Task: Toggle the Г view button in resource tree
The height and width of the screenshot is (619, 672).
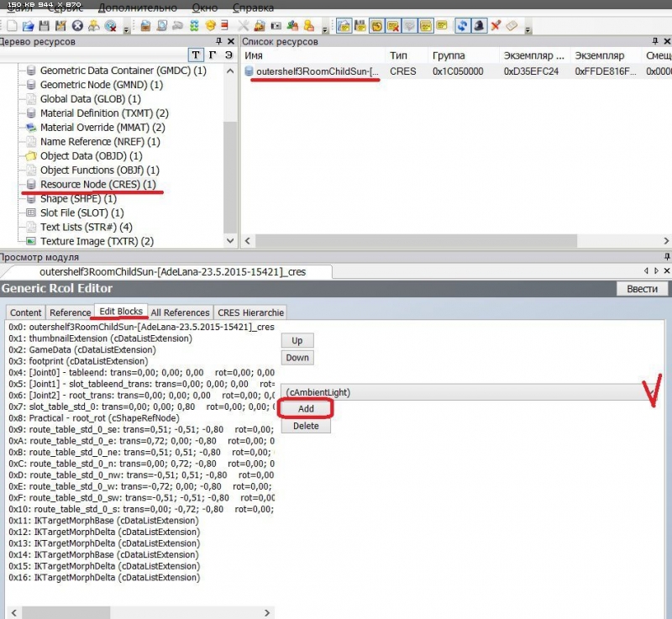Action: coord(212,55)
